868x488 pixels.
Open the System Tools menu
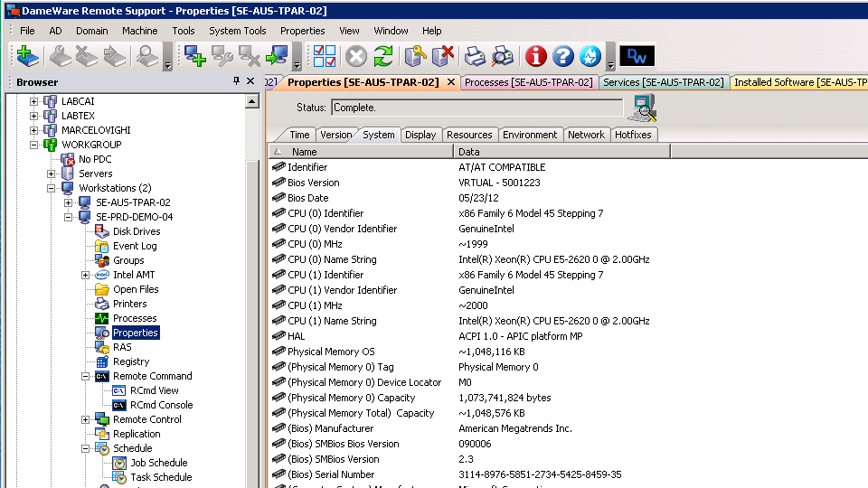(x=238, y=31)
